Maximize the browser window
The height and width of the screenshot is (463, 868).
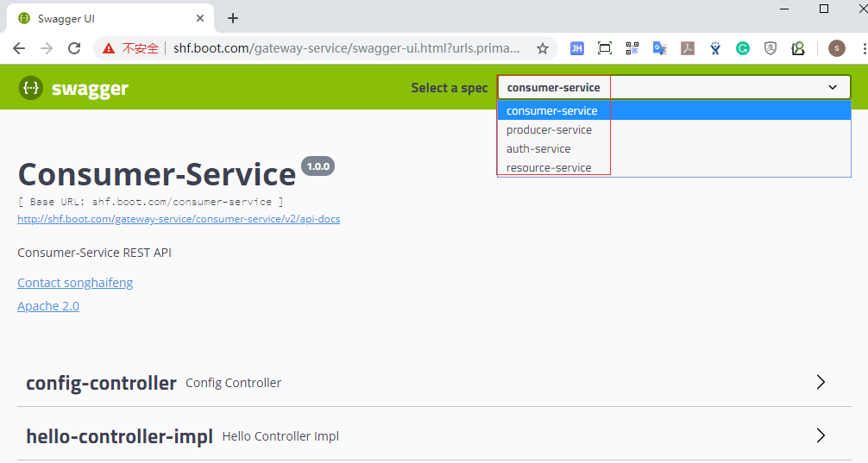[824, 9]
